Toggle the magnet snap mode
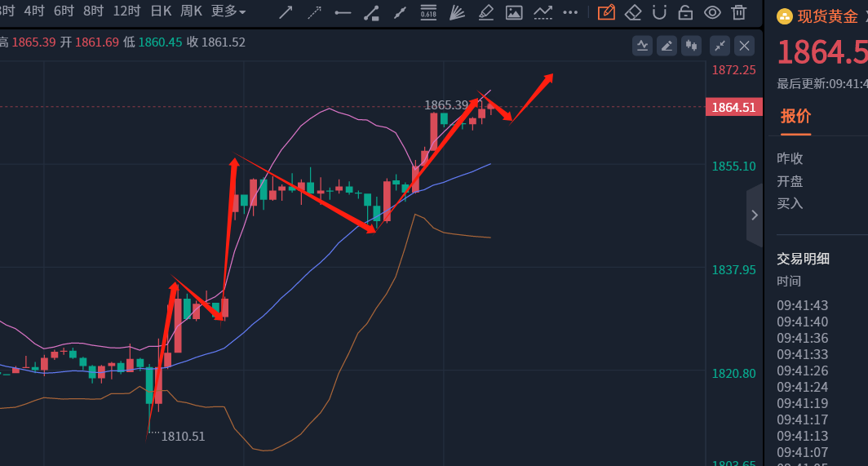Image resolution: width=868 pixels, height=466 pixels. pyautogui.click(x=659, y=12)
